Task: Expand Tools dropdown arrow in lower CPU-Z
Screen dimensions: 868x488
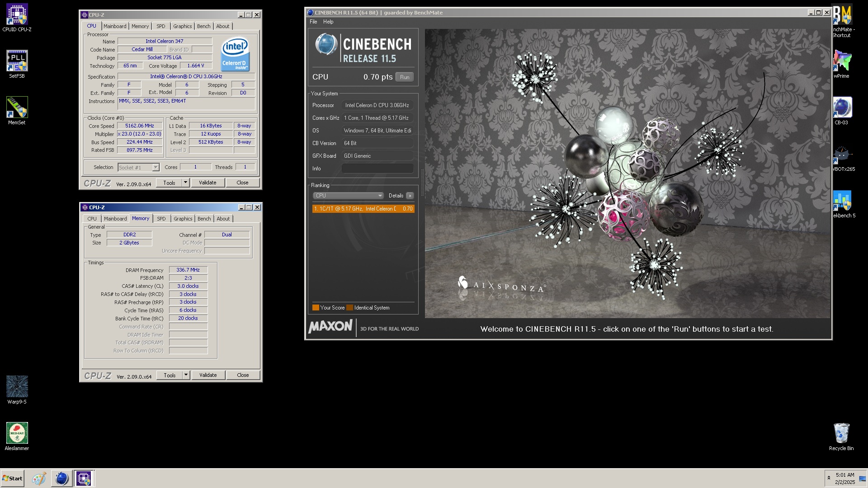Action: pos(186,375)
